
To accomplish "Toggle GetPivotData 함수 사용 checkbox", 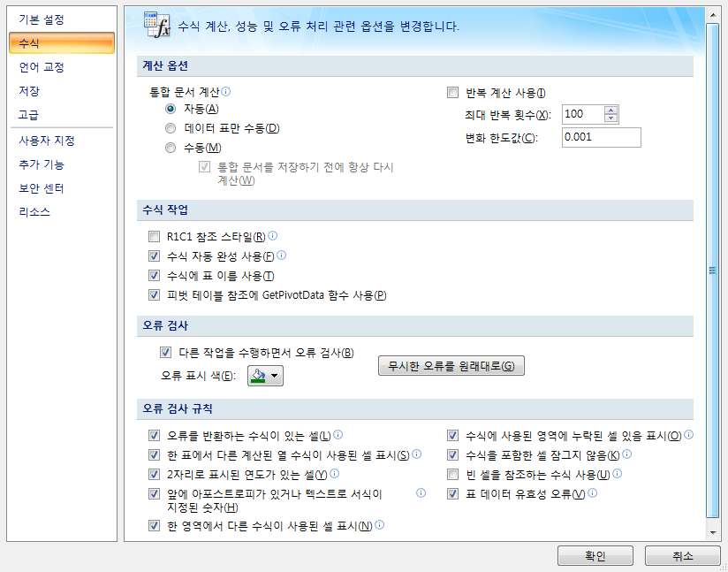I will click(x=154, y=295).
